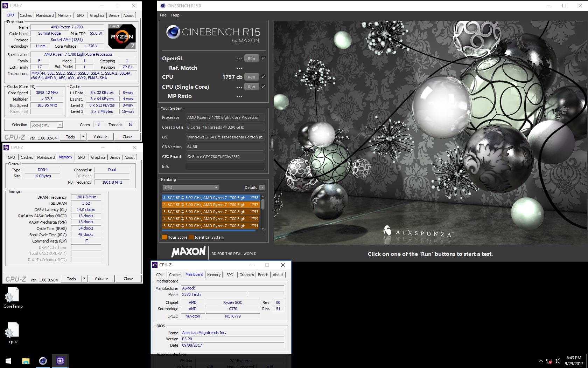
Task: Select ranking entry 4 scoring 1739
Action: 211,219
